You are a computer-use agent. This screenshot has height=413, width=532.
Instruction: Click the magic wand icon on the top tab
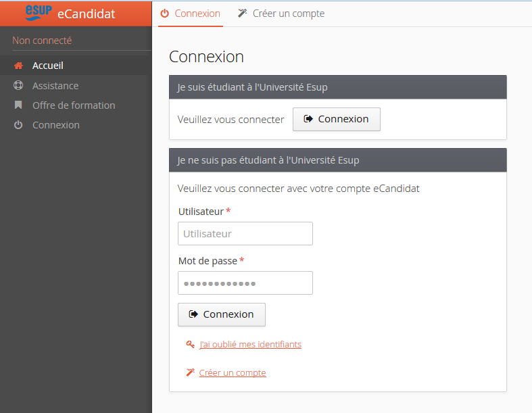coord(243,14)
